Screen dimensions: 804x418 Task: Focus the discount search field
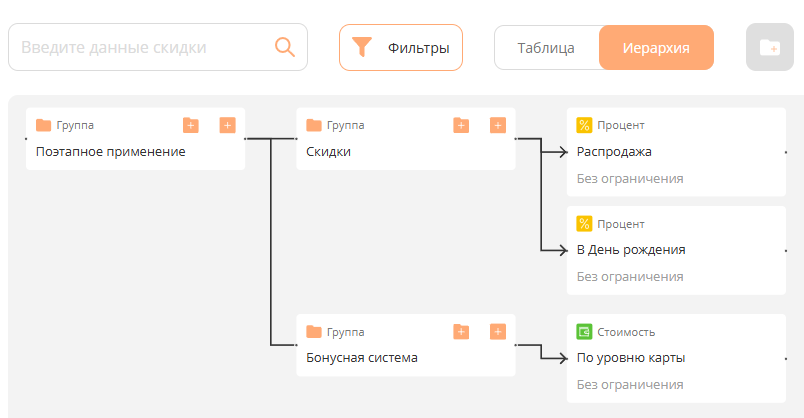[140, 47]
